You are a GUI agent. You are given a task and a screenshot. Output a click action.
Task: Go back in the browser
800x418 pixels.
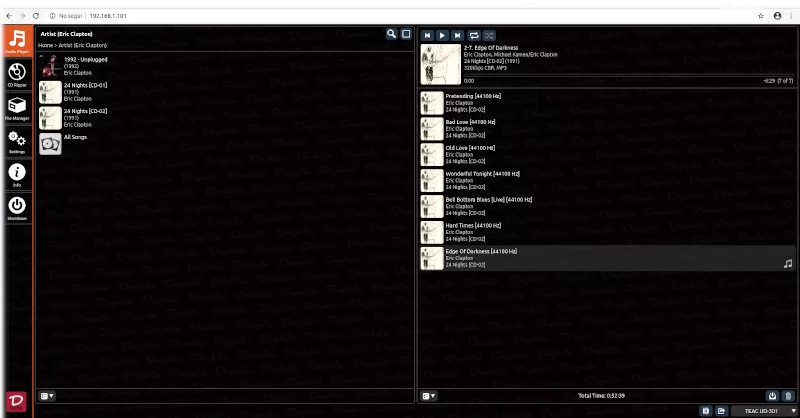[x=9, y=16]
